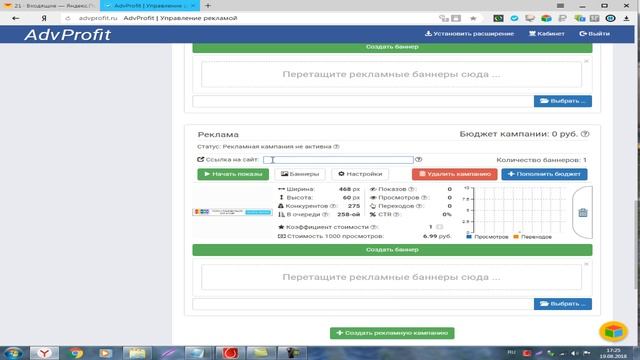Toggle Переходов series in chart legend

click(x=532, y=237)
